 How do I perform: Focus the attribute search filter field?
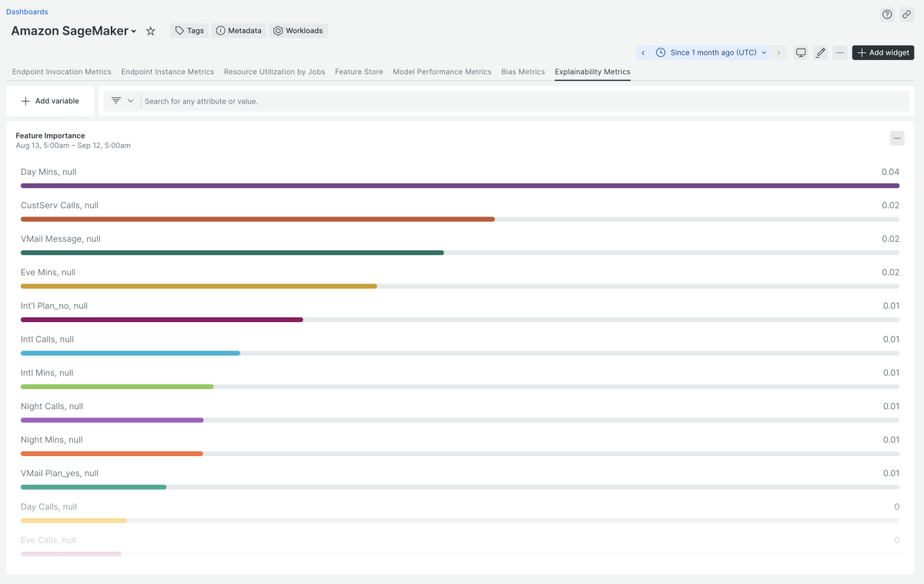point(524,101)
